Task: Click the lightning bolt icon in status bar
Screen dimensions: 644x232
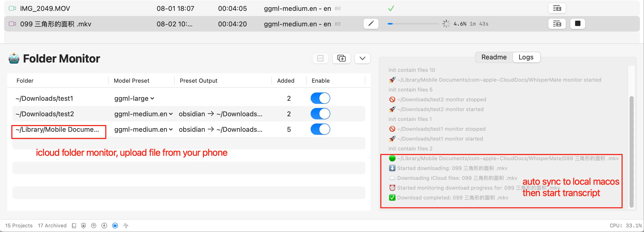Action: (x=104, y=226)
